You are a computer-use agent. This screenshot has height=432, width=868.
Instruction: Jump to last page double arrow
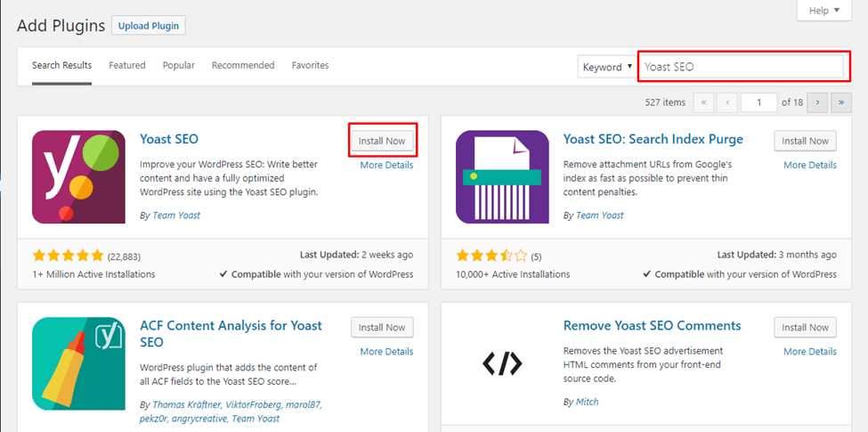point(841,102)
